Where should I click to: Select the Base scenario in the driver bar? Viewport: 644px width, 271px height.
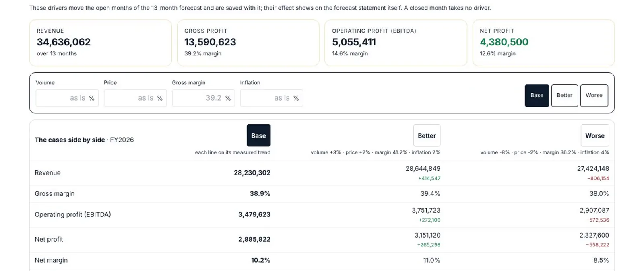(x=537, y=96)
